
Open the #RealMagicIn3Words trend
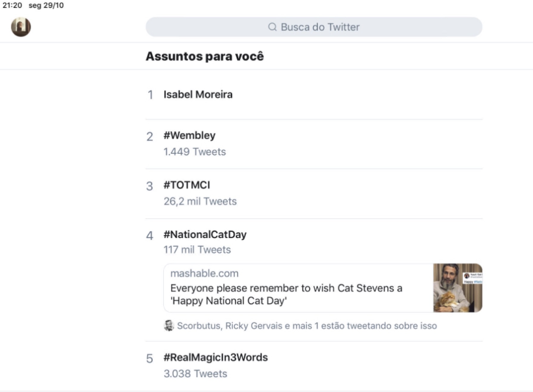(x=216, y=357)
